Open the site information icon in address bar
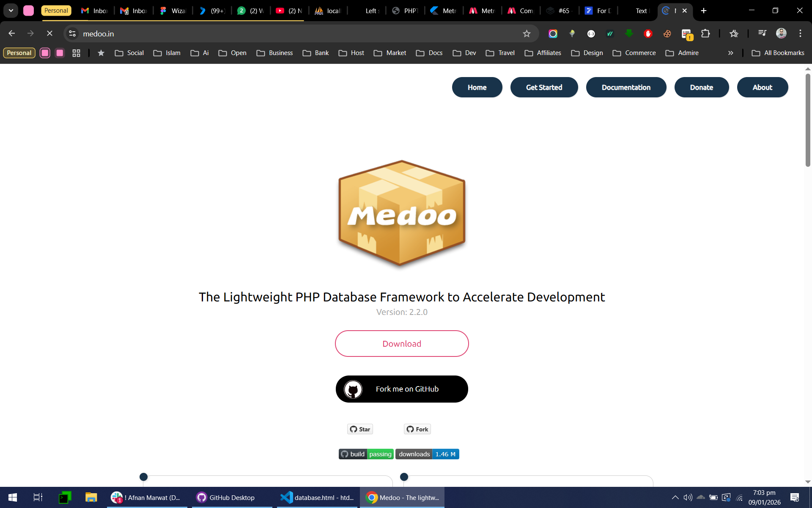812x508 pixels. tap(73, 33)
